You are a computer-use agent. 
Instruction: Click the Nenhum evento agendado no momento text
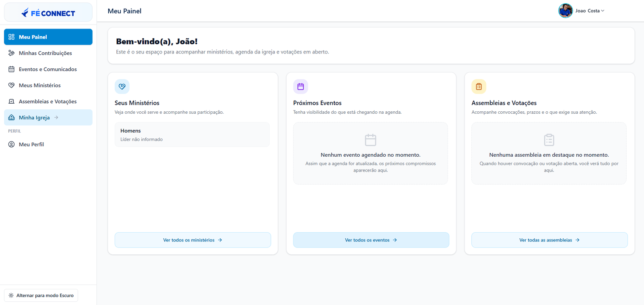pyautogui.click(x=371, y=155)
